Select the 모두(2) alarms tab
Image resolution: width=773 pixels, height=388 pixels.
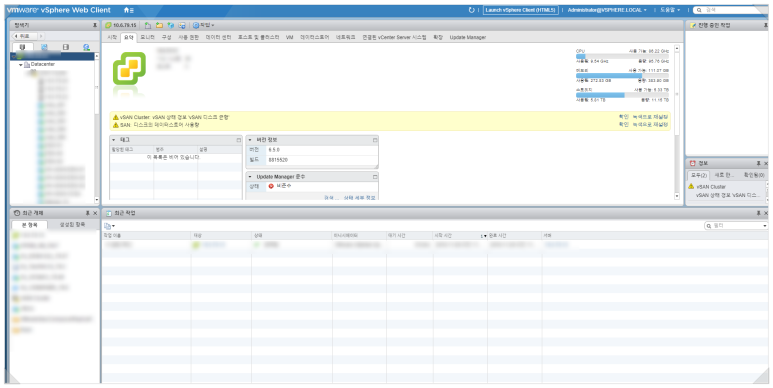pos(699,175)
